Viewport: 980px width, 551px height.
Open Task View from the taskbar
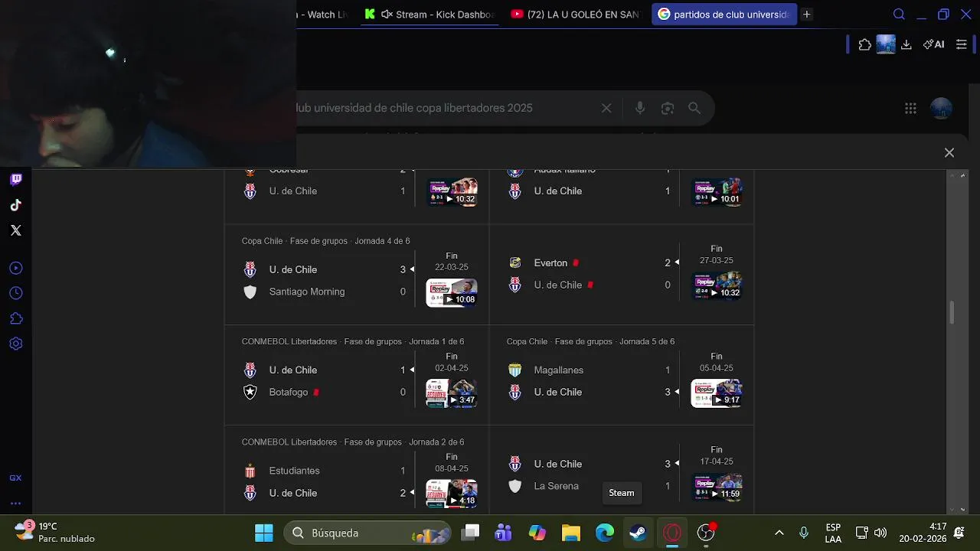point(470,533)
